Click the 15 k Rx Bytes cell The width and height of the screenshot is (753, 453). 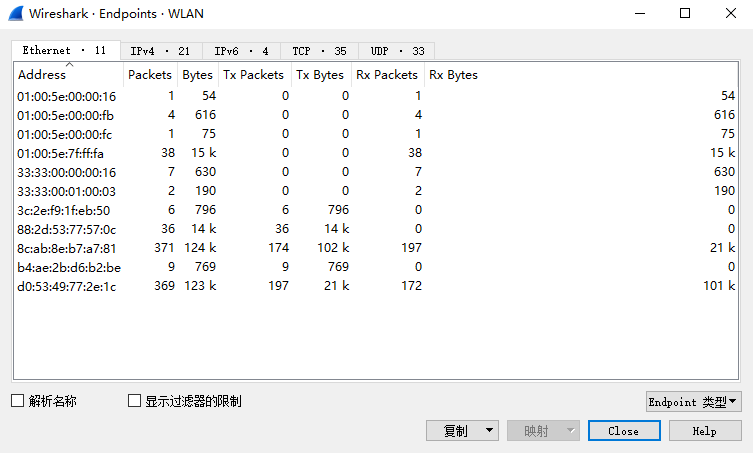click(723, 153)
